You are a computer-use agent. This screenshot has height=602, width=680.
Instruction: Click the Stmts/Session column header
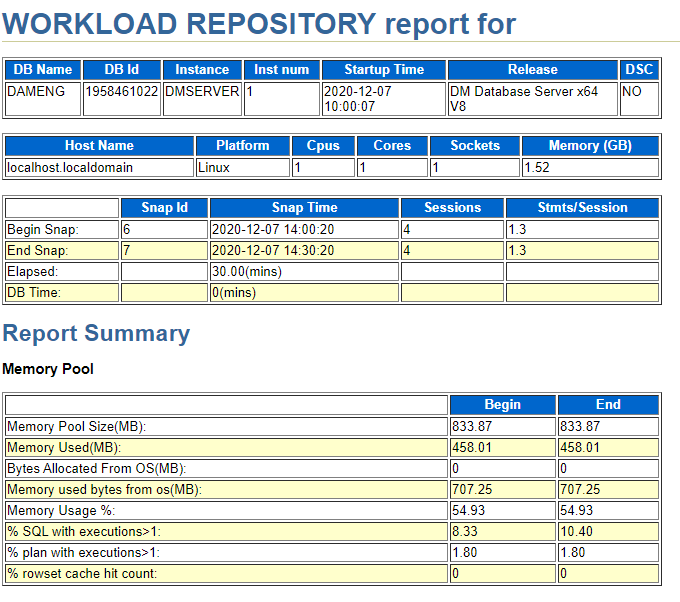coord(582,208)
